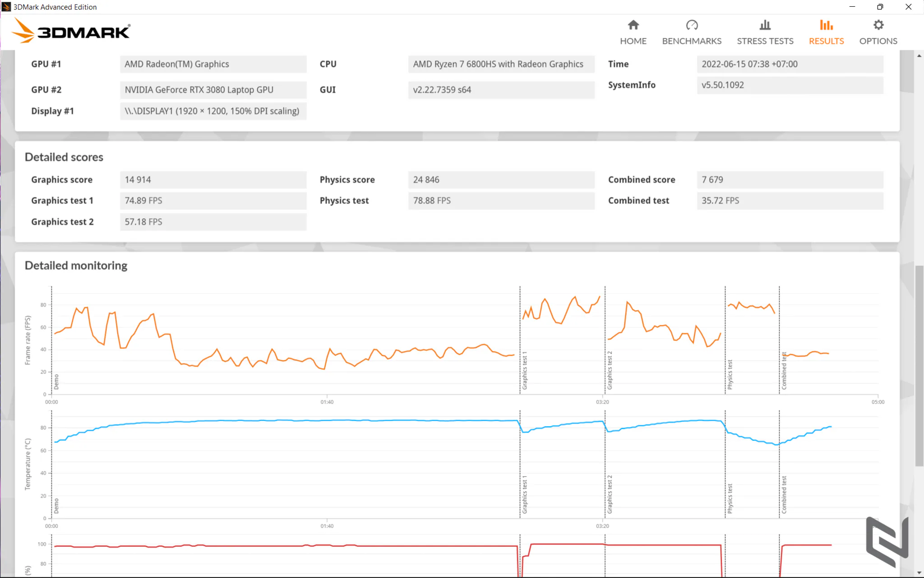
Task: Select the SystemInfo value v5.50.1092
Action: [x=790, y=85]
